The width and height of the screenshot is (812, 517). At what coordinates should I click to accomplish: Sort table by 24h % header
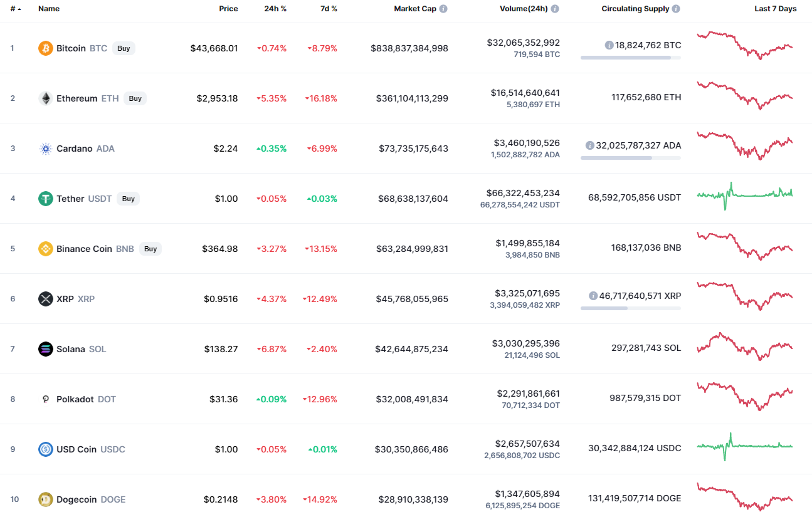point(275,9)
